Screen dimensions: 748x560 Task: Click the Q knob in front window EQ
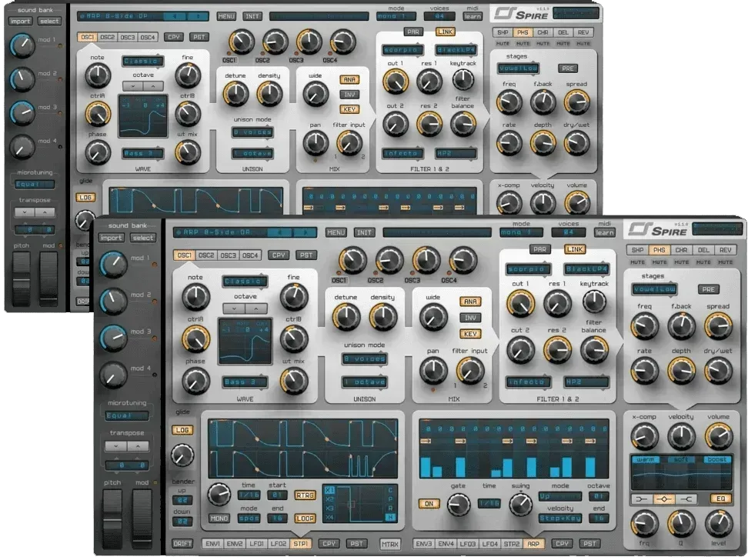click(681, 524)
